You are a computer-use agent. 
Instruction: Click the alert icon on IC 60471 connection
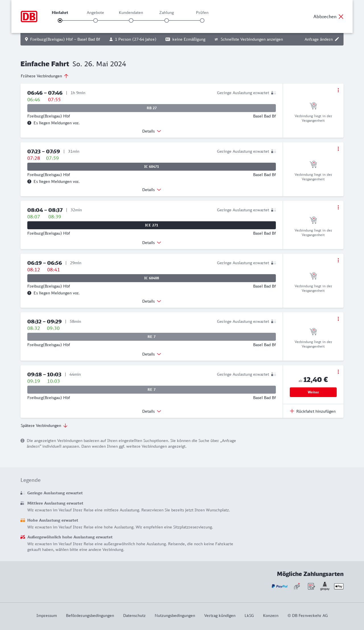click(x=29, y=181)
